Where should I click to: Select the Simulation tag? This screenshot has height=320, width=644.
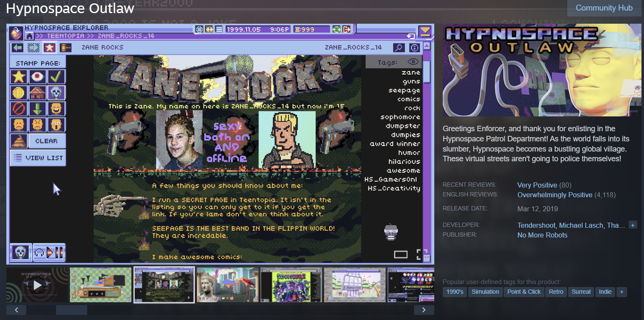pyautogui.click(x=485, y=292)
